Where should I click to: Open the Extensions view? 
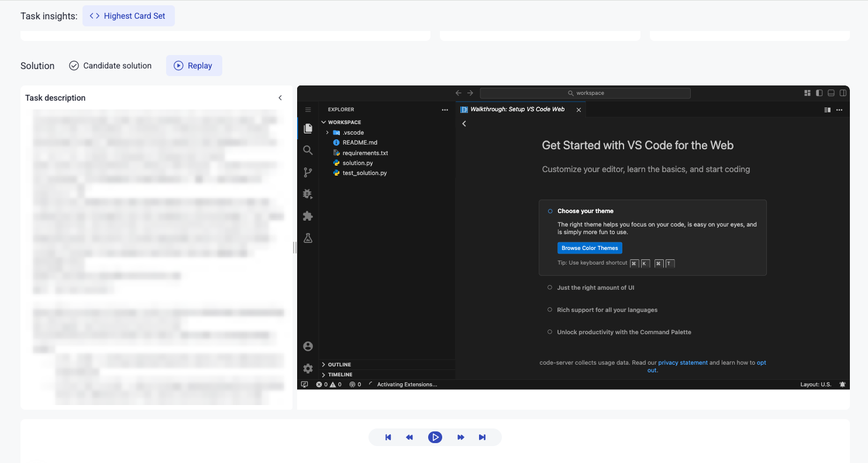[308, 216]
